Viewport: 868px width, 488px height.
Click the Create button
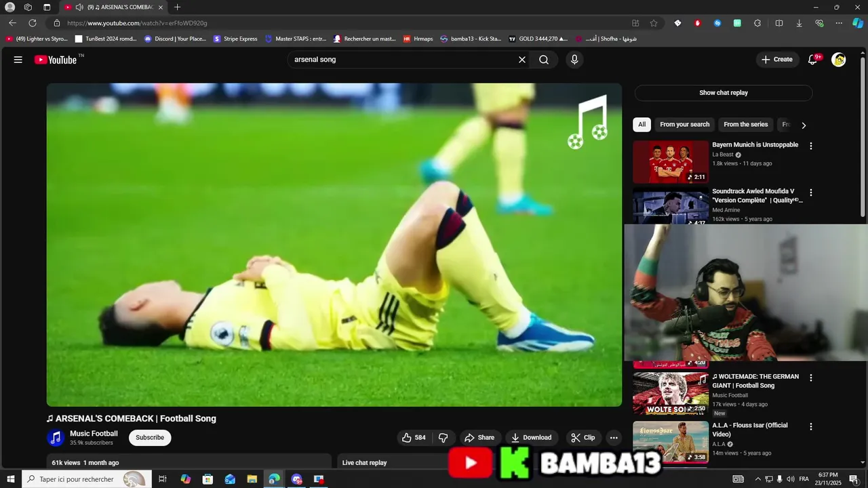pyautogui.click(x=777, y=60)
